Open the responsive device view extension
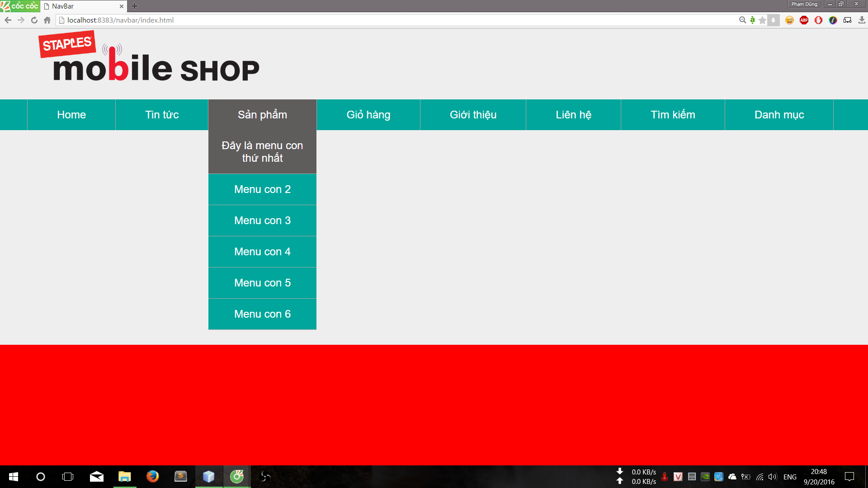Image resolution: width=868 pixels, height=488 pixels. (x=847, y=20)
